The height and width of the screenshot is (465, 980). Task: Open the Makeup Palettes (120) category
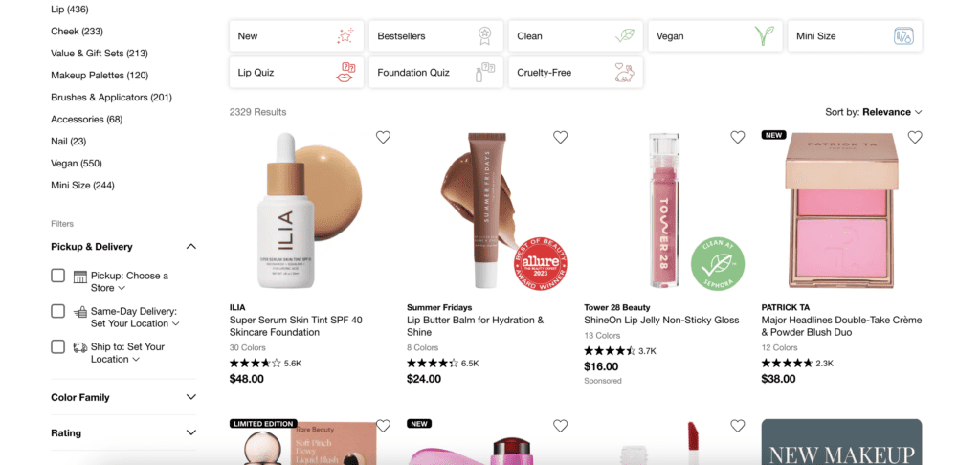(100, 75)
